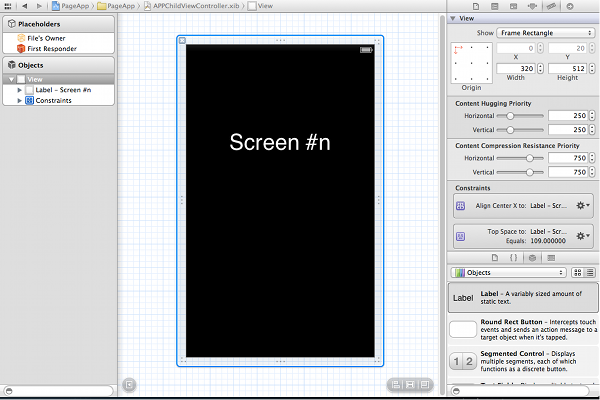
Task: Open the Objects library dropdown
Action: (x=509, y=272)
